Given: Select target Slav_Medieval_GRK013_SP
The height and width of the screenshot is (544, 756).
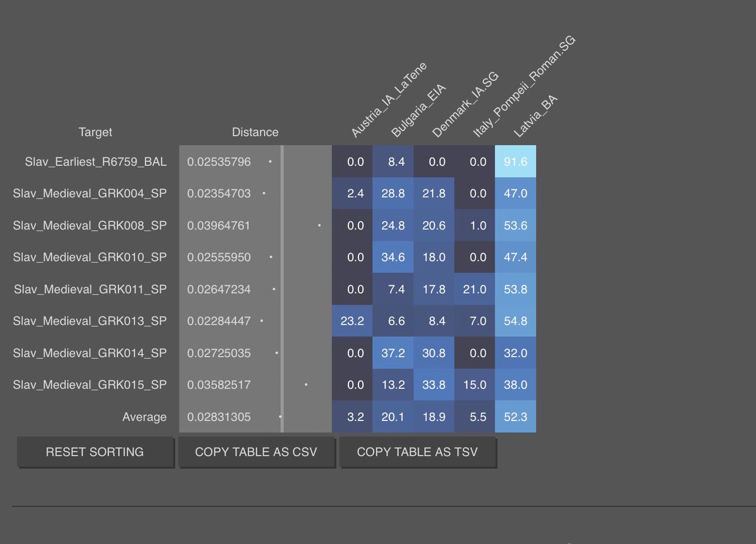Looking at the screenshot, I should coord(89,321).
